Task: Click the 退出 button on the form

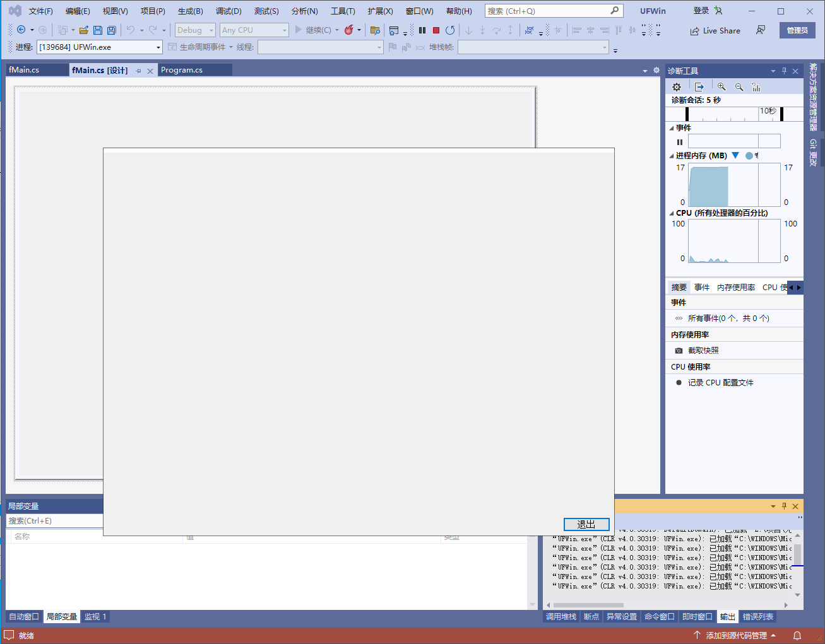Action: [586, 524]
